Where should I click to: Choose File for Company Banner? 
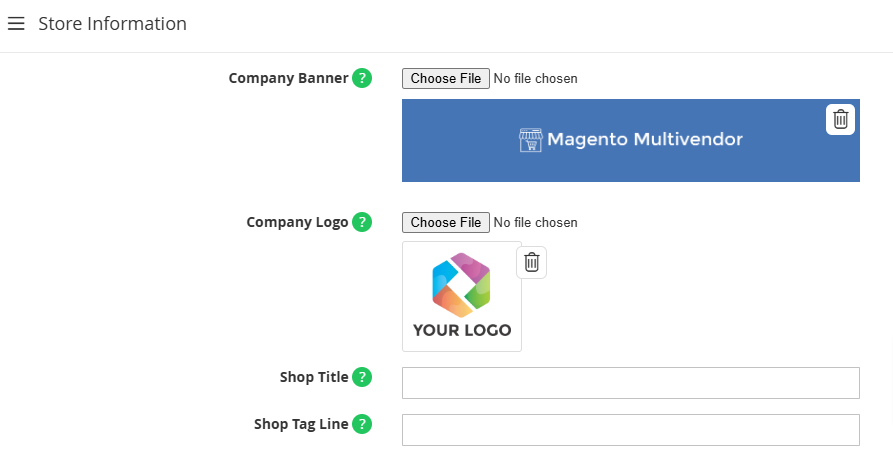(x=446, y=79)
